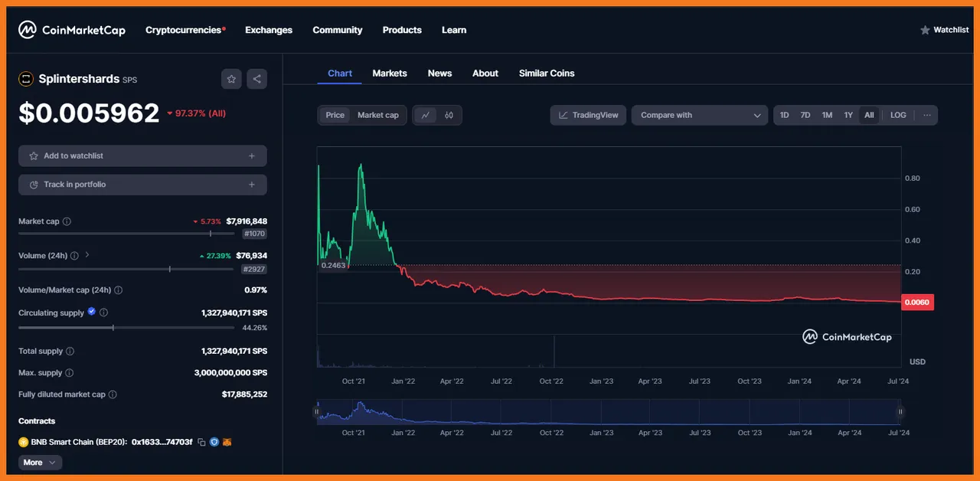Switch to the Markets tab
This screenshot has height=481, width=980.
pos(390,74)
